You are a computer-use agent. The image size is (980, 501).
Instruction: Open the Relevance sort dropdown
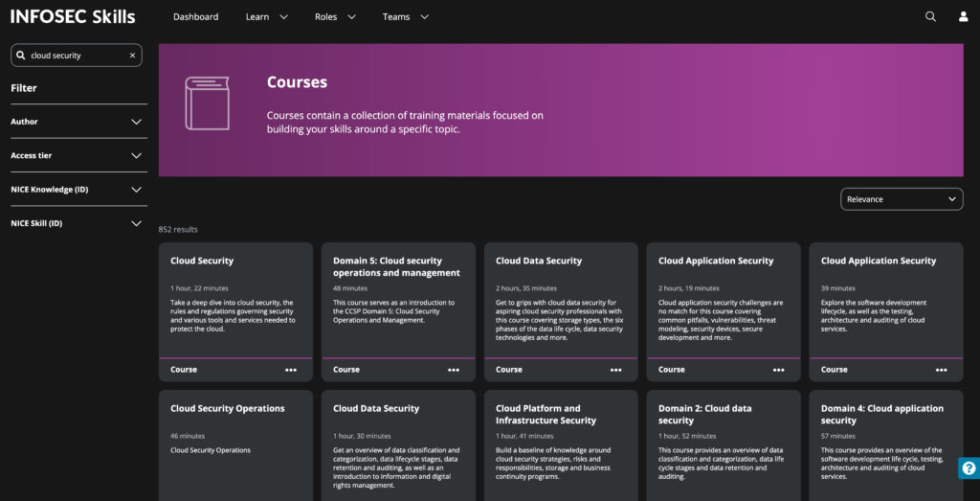pyautogui.click(x=902, y=199)
